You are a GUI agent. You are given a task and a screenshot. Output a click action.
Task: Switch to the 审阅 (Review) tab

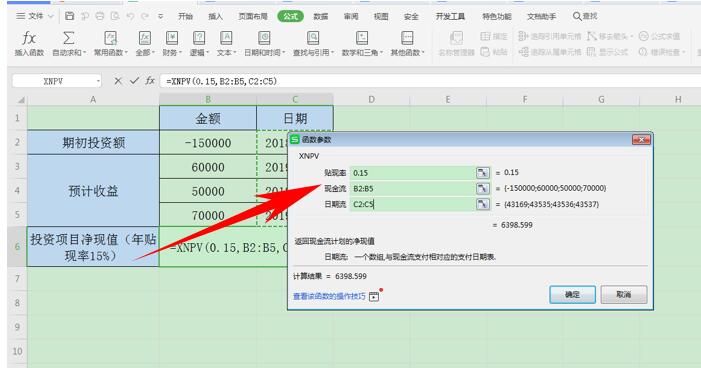tap(351, 16)
